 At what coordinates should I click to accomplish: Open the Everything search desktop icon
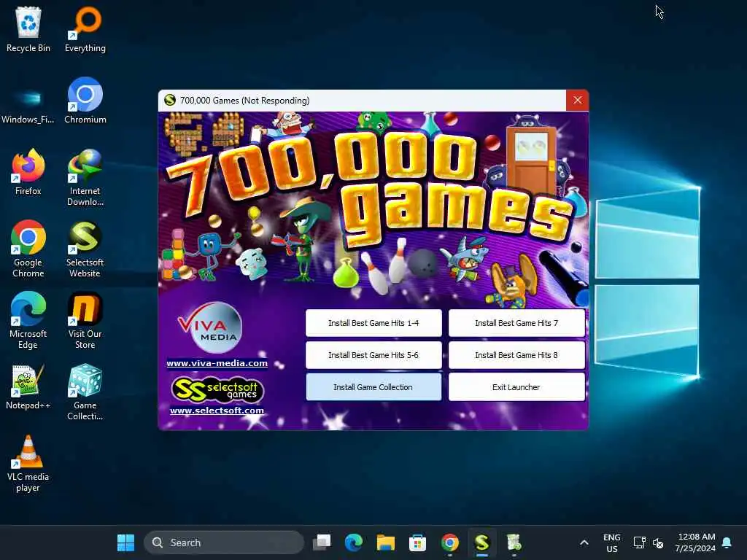pyautogui.click(x=85, y=29)
